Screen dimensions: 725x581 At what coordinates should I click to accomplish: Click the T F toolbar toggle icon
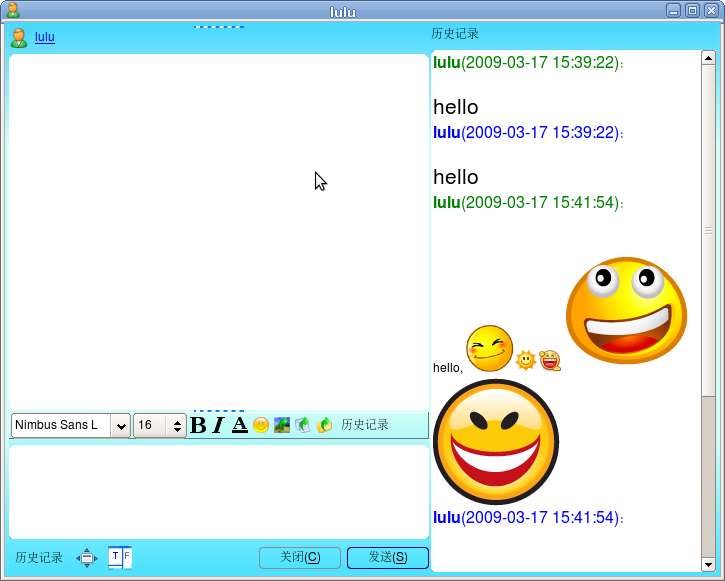coord(120,557)
